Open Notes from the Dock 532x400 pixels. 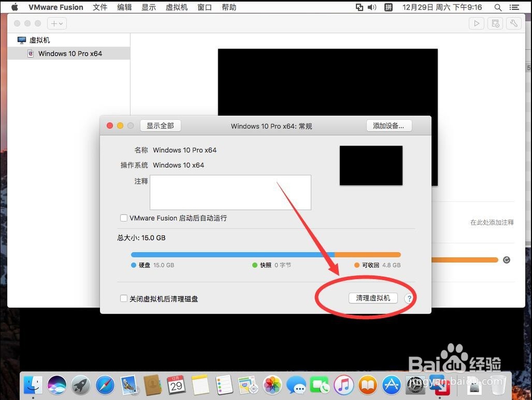tap(201, 385)
